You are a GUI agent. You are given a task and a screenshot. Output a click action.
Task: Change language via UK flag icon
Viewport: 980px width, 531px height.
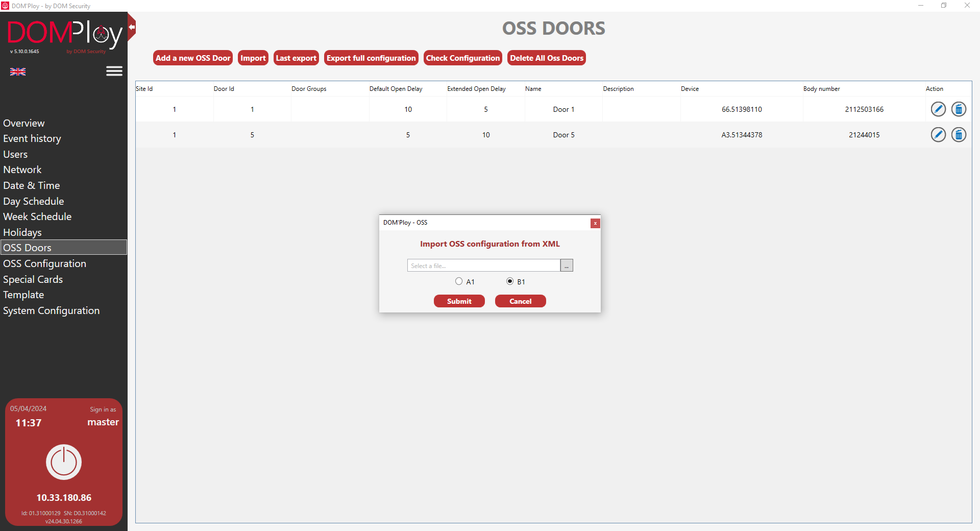click(x=18, y=72)
